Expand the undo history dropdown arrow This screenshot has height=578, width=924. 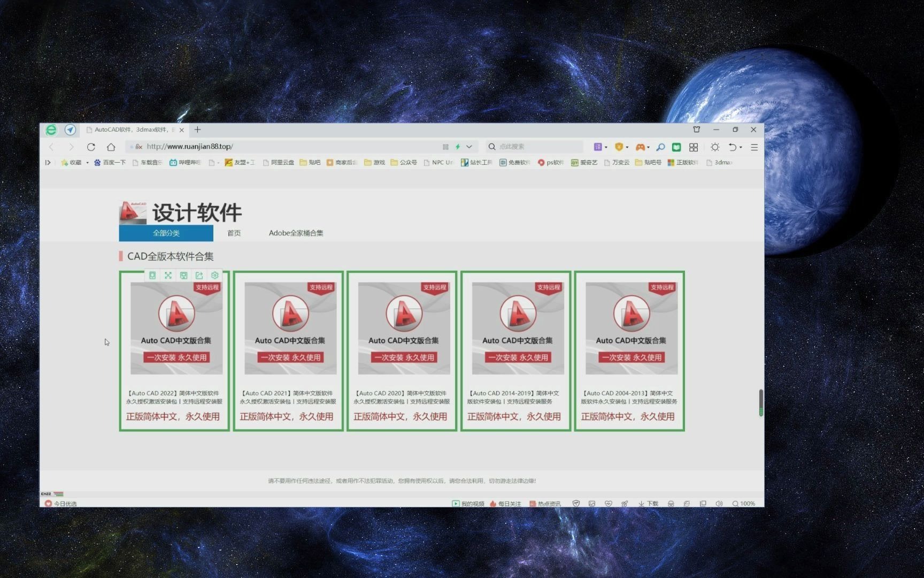(x=741, y=147)
